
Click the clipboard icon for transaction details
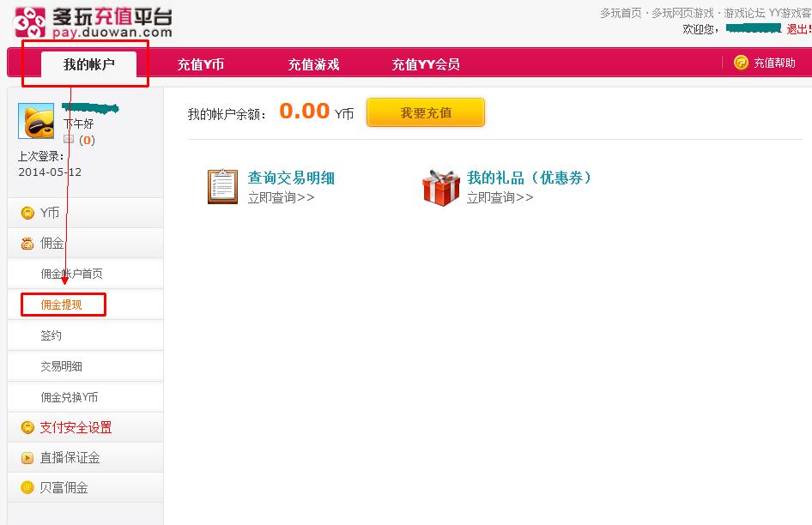(222, 186)
